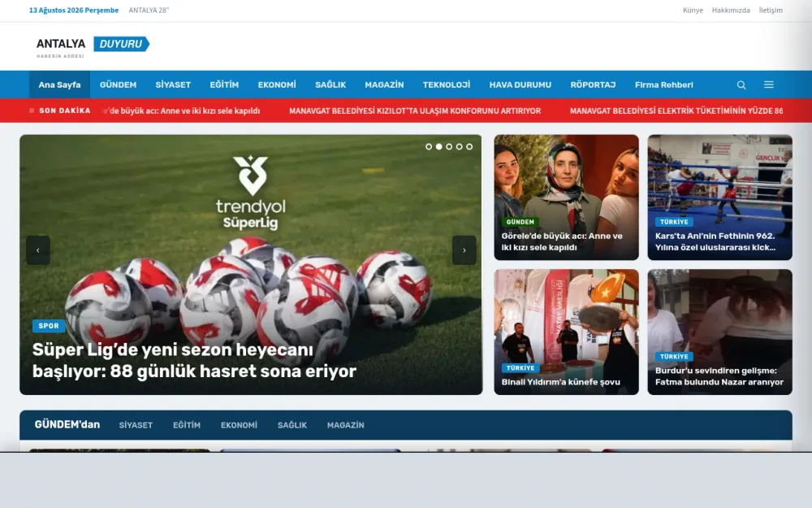The height and width of the screenshot is (508, 812).
Task: Switch to SİYASET tab in GÜNDEM'dan bar
Action: tap(136, 425)
